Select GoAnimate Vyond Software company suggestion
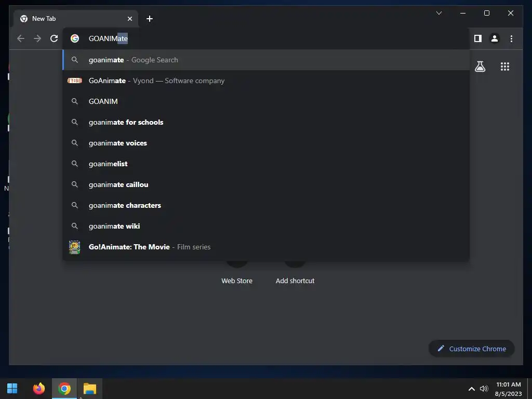532x399 pixels. tap(266, 81)
